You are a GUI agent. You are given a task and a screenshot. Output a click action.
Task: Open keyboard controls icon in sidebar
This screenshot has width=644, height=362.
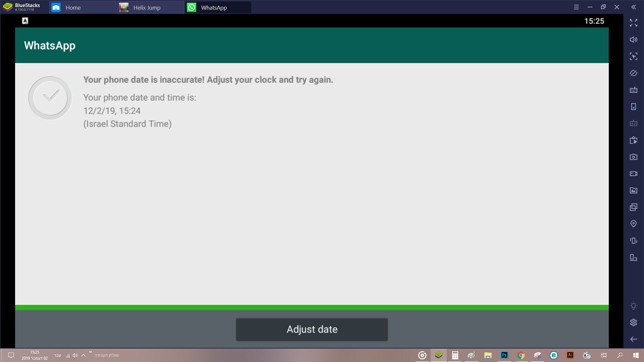coord(633,90)
